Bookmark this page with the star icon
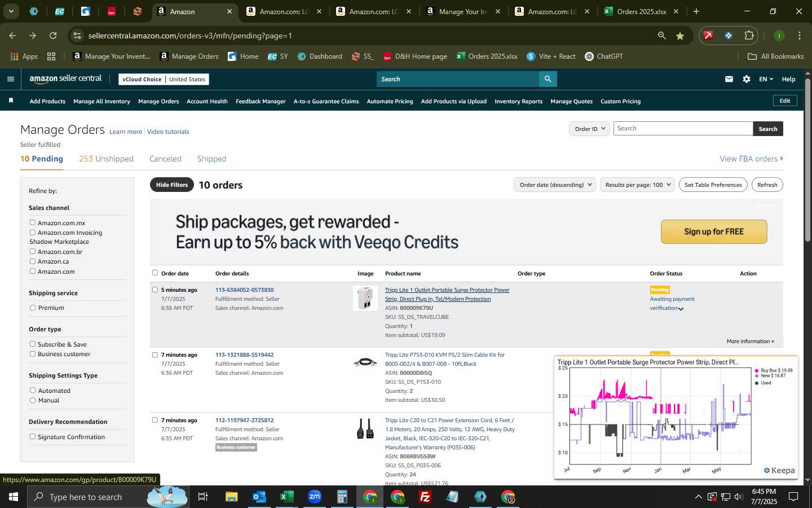 point(680,36)
